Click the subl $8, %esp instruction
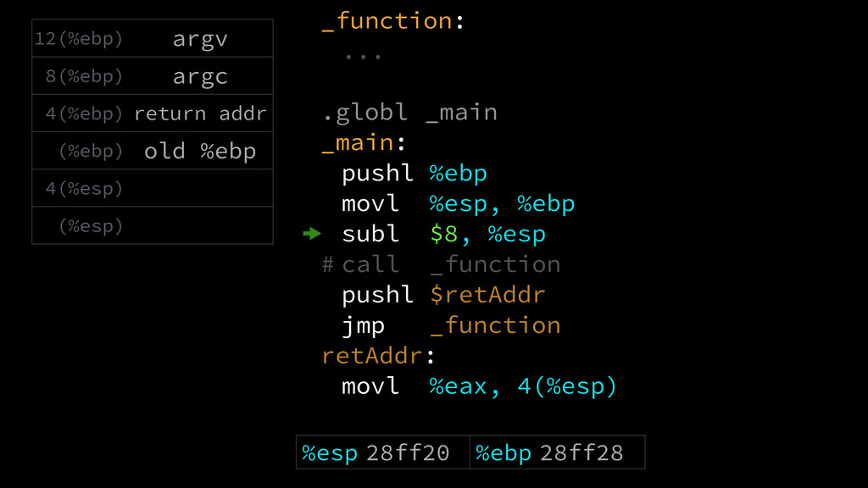This screenshot has width=868, height=488. pos(443,234)
